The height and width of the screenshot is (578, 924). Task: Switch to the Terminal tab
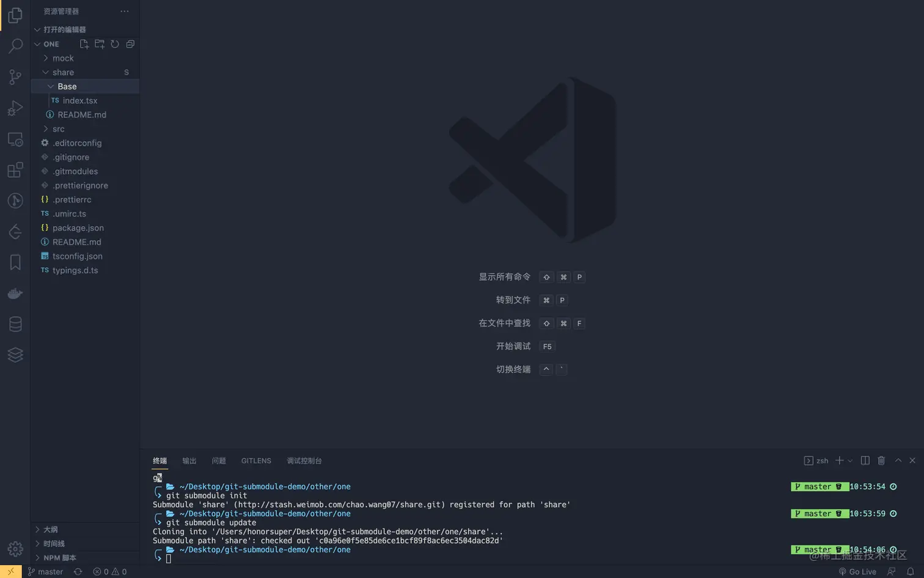pyautogui.click(x=159, y=461)
